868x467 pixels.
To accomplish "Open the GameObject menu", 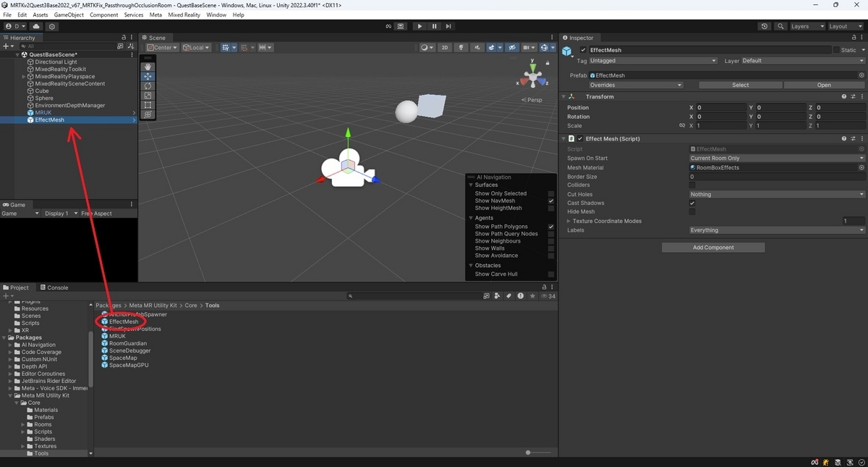I will pyautogui.click(x=69, y=14).
